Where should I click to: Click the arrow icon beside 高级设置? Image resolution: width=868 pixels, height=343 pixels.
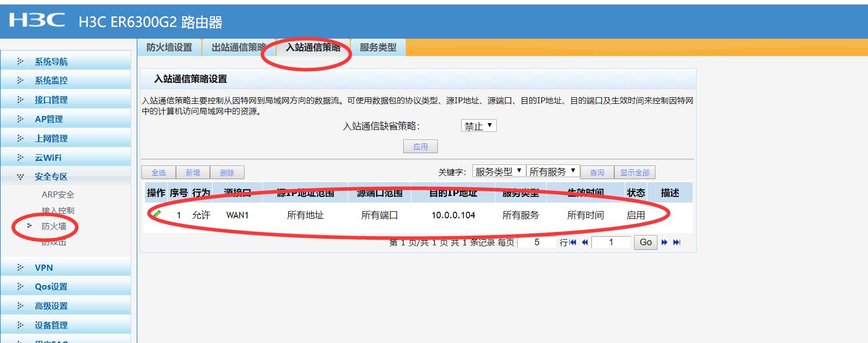[20, 305]
